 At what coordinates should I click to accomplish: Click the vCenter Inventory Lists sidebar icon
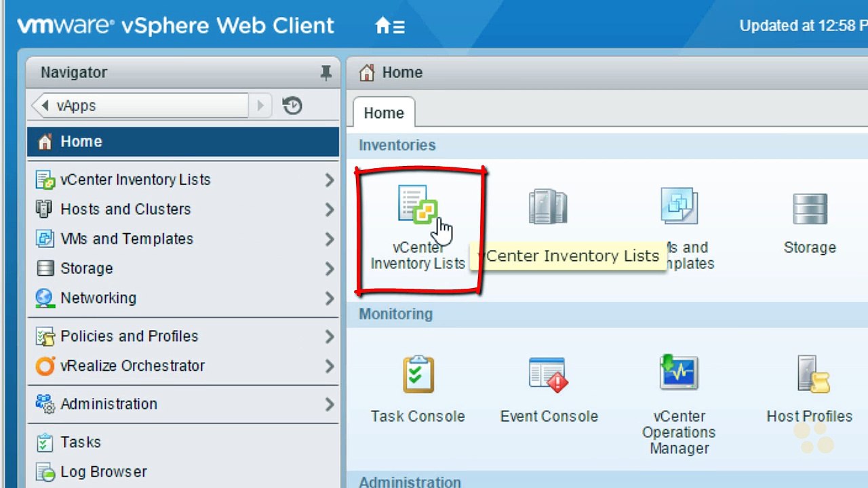tap(45, 180)
